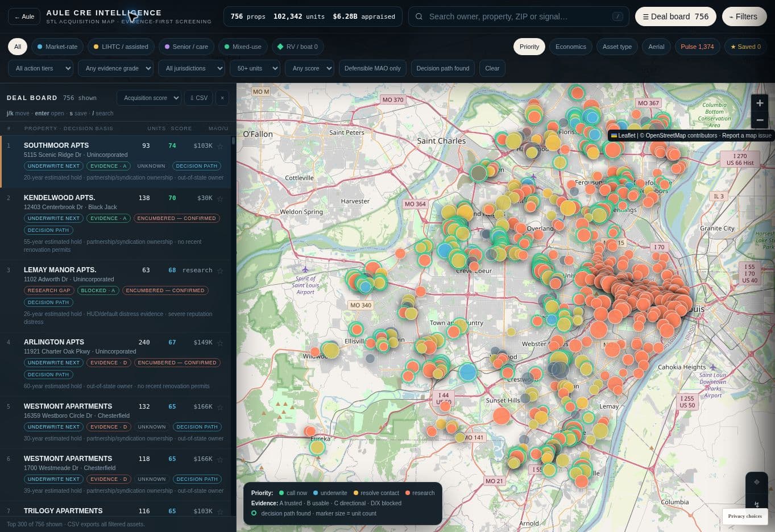Toggle Decision path found filter

[x=443, y=68]
